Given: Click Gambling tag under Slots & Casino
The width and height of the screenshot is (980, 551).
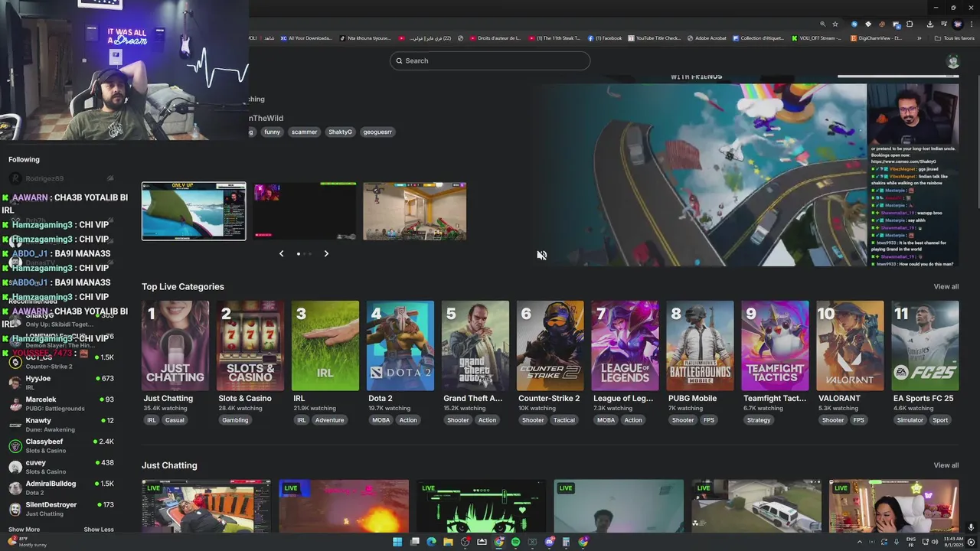Looking at the screenshot, I should coord(235,420).
